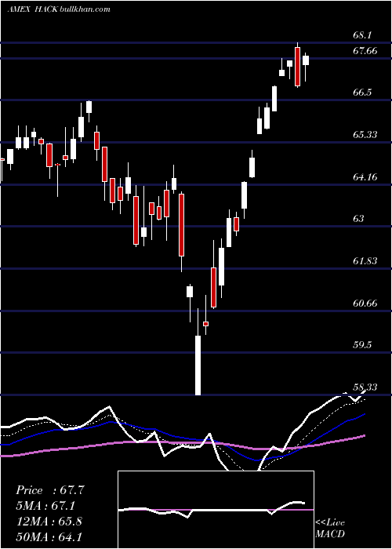Click the MACD inset chart panel
The height and width of the screenshot is (549, 392).
click(x=216, y=510)
